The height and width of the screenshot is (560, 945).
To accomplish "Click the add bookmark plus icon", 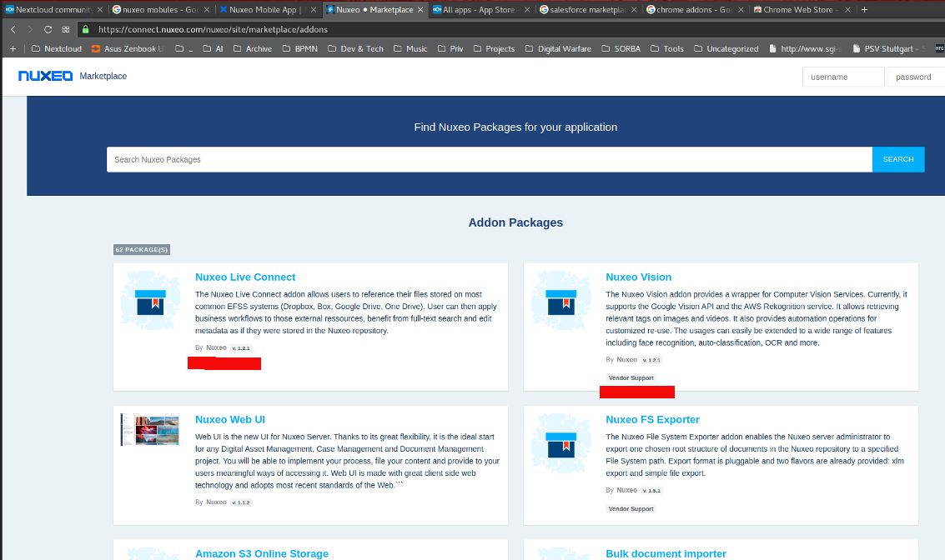I will tap(13, 49).
